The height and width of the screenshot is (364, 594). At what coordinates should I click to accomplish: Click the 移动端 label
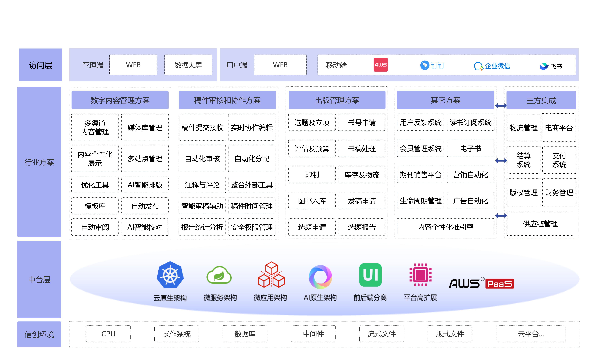click(x=336, y=65)
